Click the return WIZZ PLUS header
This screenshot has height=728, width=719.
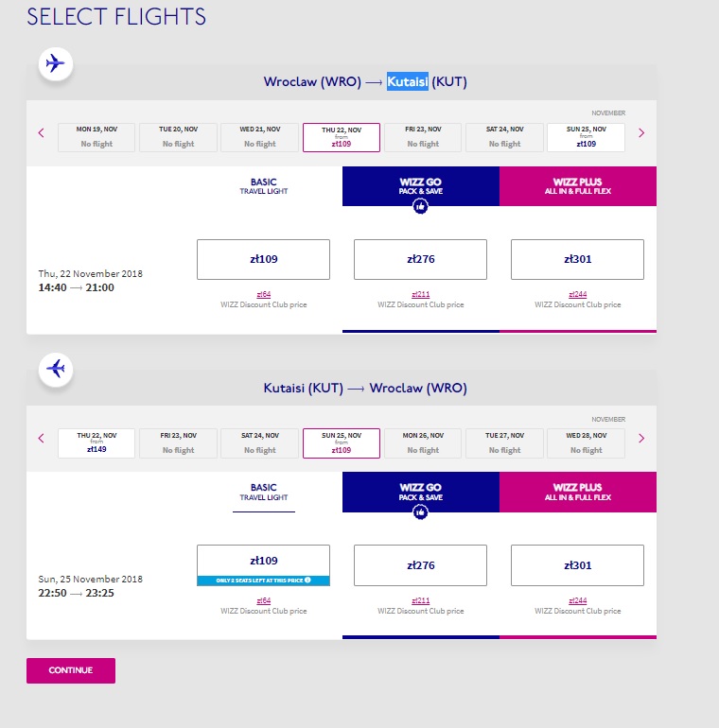point(578,493)
